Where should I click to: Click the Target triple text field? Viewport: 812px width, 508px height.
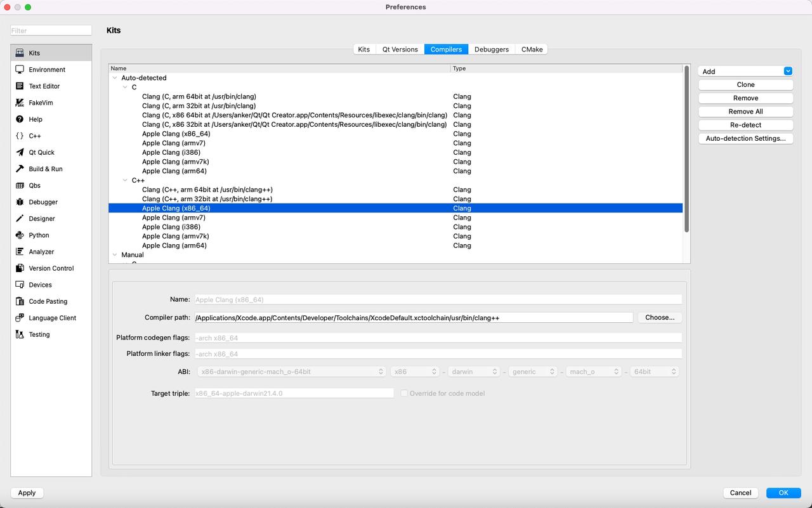coord(294,393)
